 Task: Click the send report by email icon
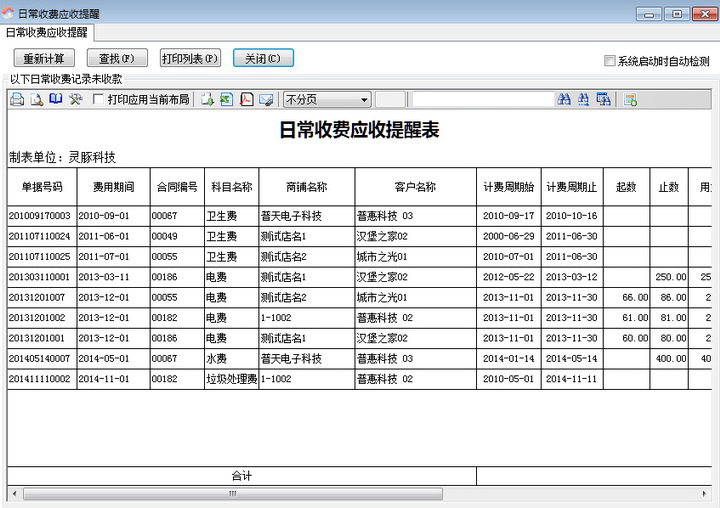coord(266,99)
